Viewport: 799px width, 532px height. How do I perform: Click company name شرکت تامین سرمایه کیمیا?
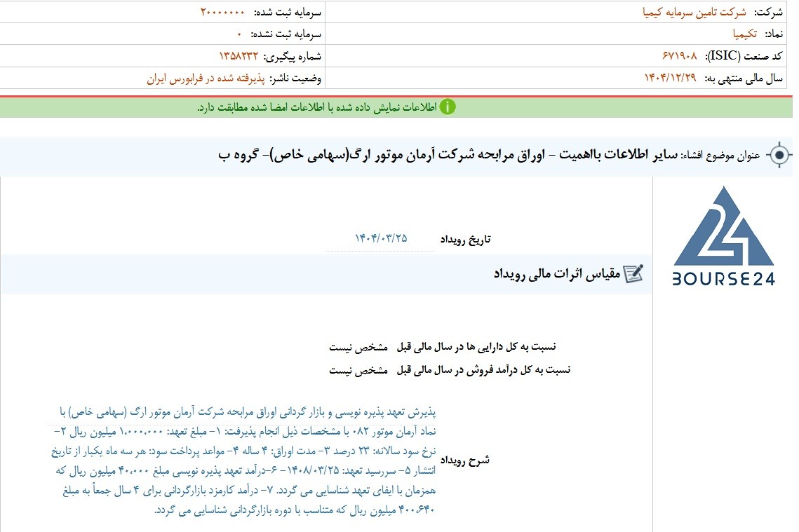click(x=694, y=12)
